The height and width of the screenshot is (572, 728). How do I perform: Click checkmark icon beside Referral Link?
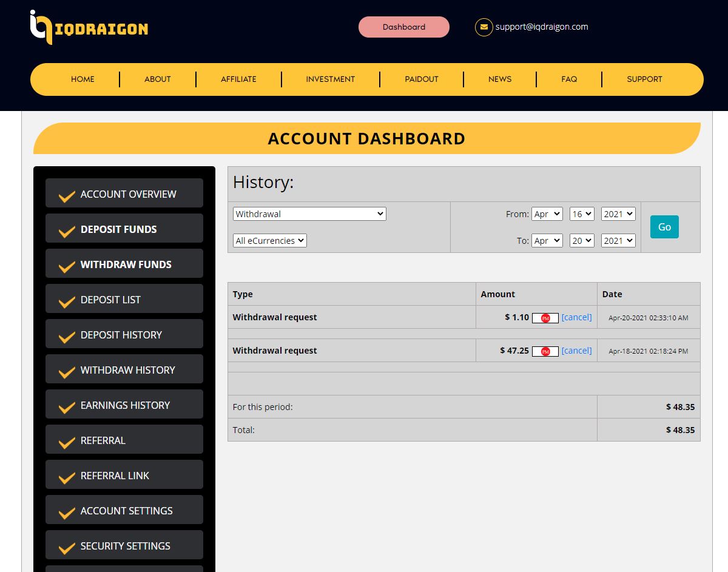(67, 478)
